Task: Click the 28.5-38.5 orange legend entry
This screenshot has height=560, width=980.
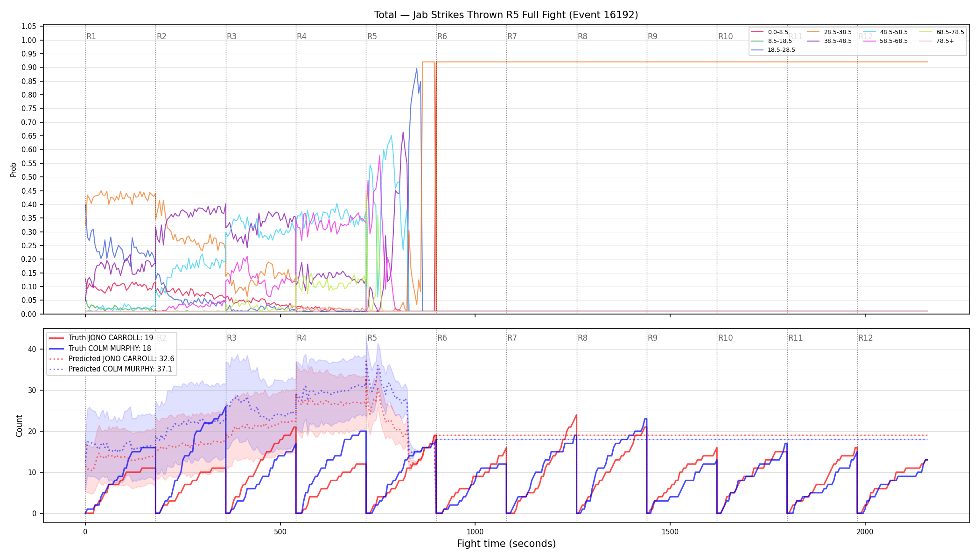Action: [829, 32]
